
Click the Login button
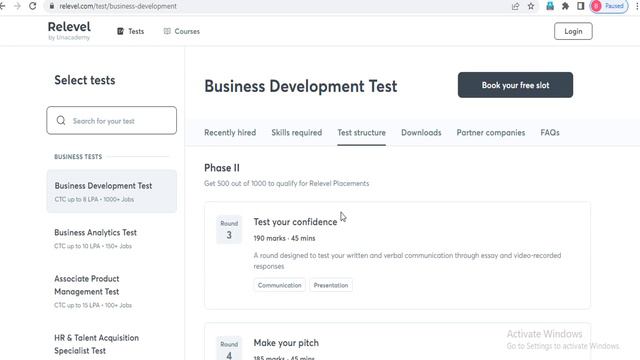(x=573, y=31)
